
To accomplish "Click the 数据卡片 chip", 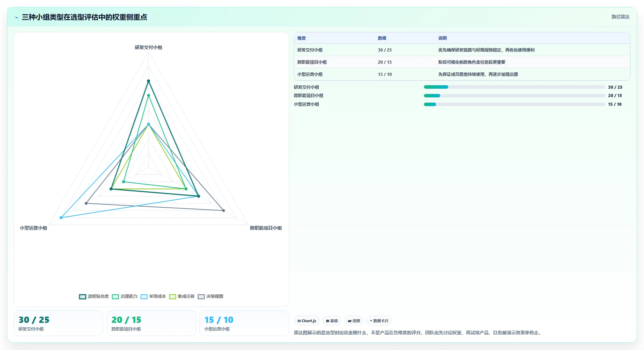I will point(379,321).
